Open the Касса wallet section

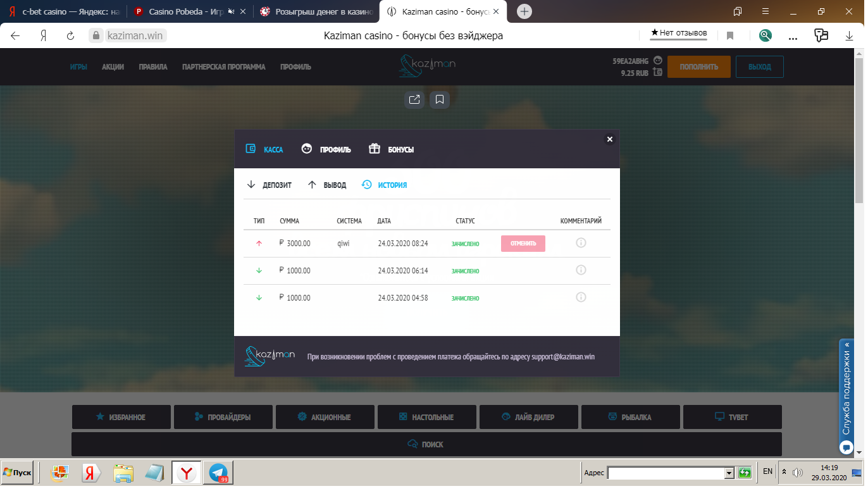(x=264, y=149)
